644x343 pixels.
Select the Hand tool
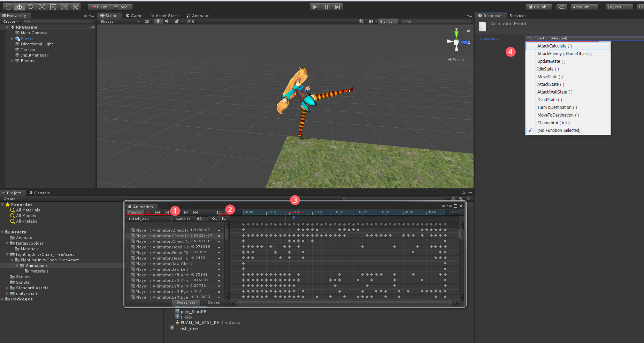[8, 7]
